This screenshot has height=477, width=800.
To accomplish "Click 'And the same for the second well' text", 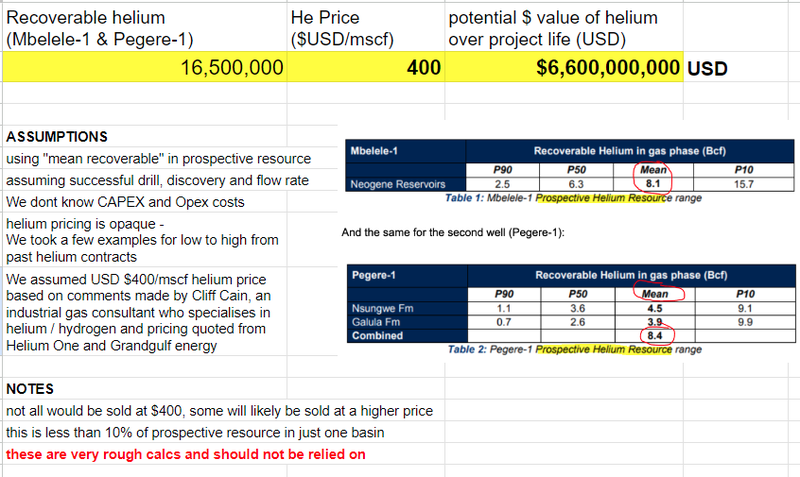I will click(x=453, y=233).
